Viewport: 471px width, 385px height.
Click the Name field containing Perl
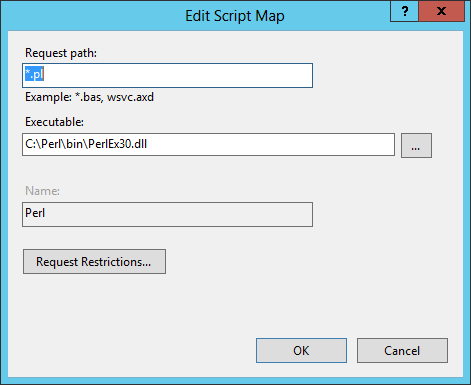pyautogui.click(x=167, y=214)
